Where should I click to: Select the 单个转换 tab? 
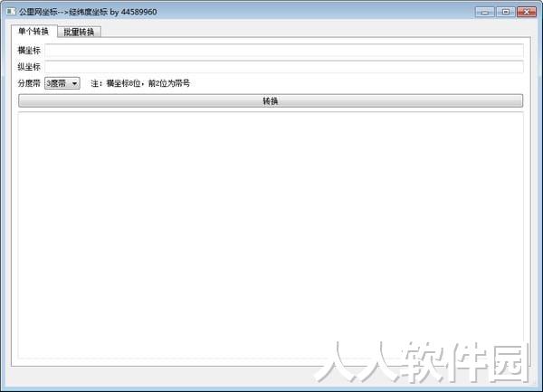tap(33, 31)
